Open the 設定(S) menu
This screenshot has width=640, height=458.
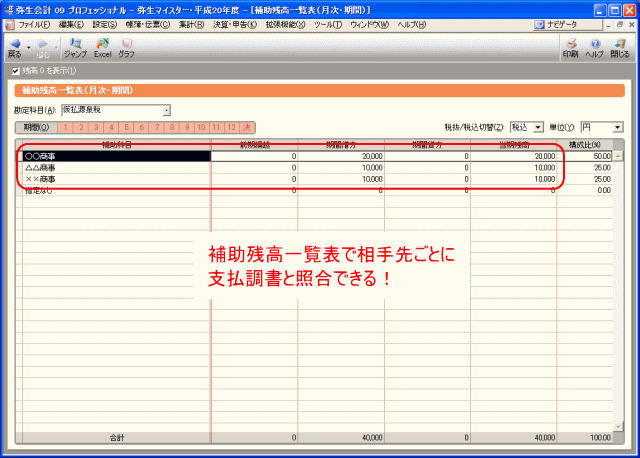104,25
